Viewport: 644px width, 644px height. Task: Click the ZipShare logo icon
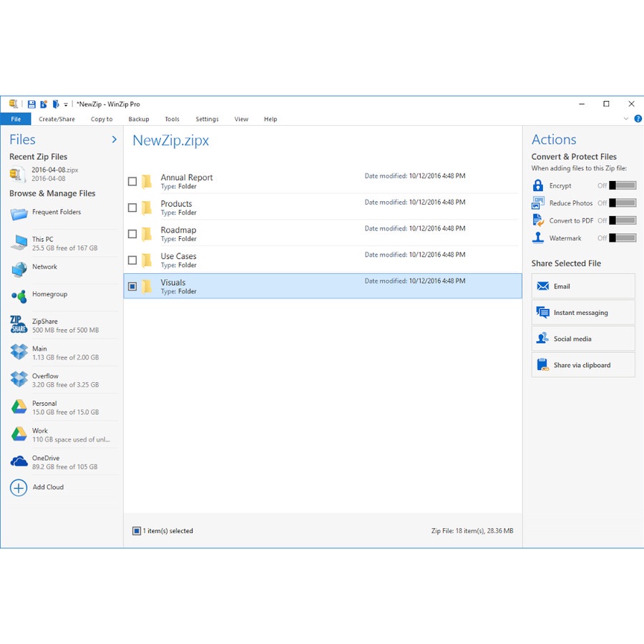(19, 324)
